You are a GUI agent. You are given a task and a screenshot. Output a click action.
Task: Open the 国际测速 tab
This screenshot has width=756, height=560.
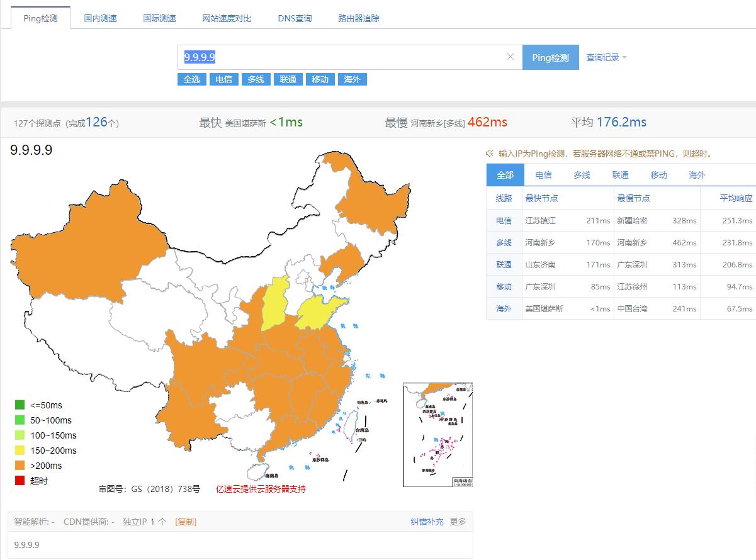[159, 18]
